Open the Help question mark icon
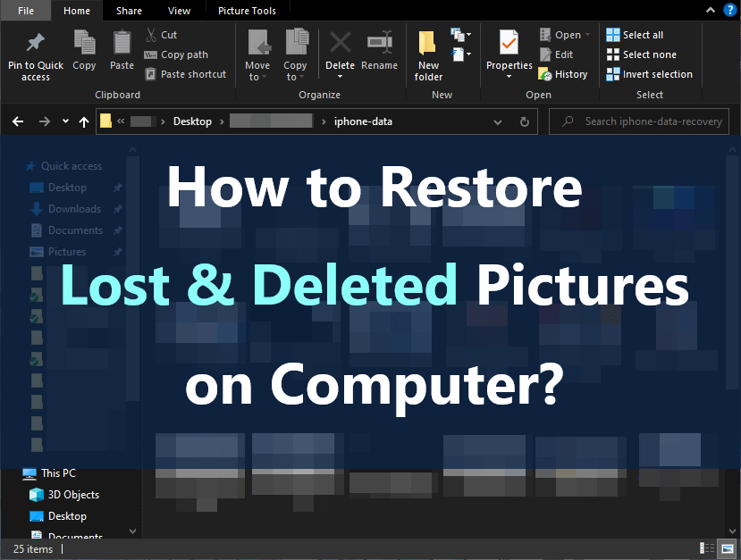 730,10
